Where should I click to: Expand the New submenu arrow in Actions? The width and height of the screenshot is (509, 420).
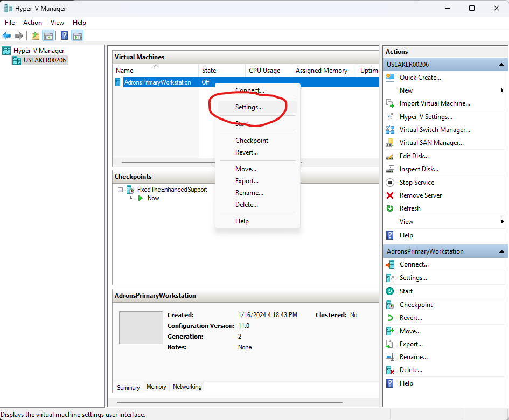[502, 90]
